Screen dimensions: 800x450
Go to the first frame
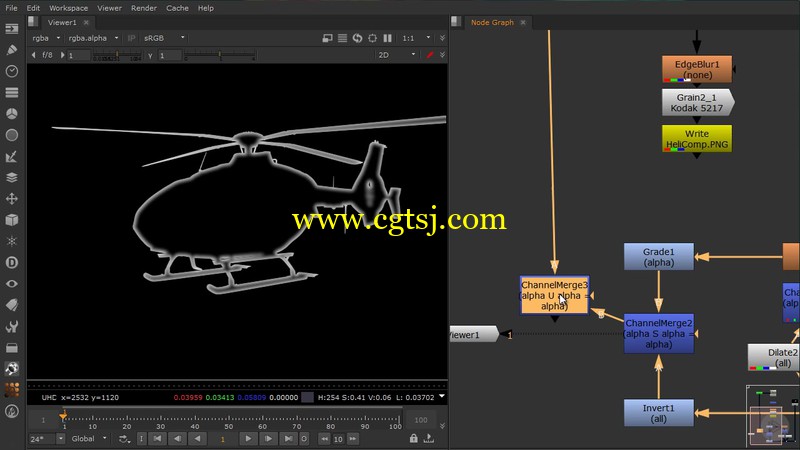158,439
